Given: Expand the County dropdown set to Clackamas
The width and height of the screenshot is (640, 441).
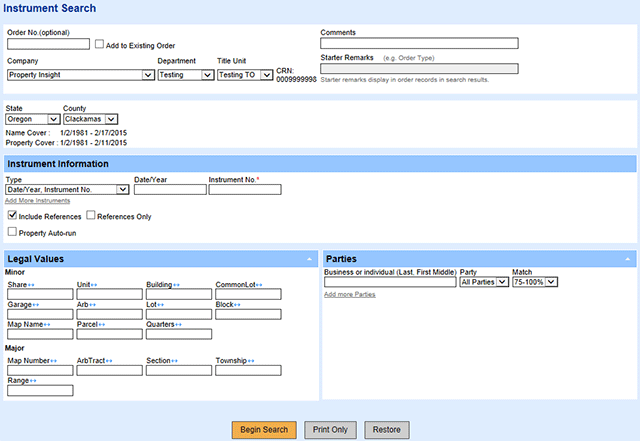Looking at the screenshot, I should (x=91, y=119).
